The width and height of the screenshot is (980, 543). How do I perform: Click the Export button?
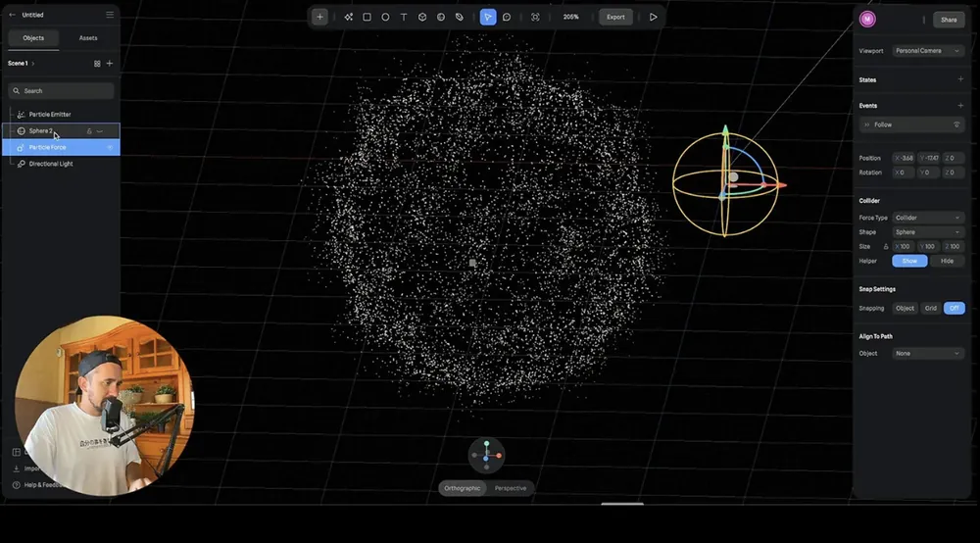(x=615, y=17)
